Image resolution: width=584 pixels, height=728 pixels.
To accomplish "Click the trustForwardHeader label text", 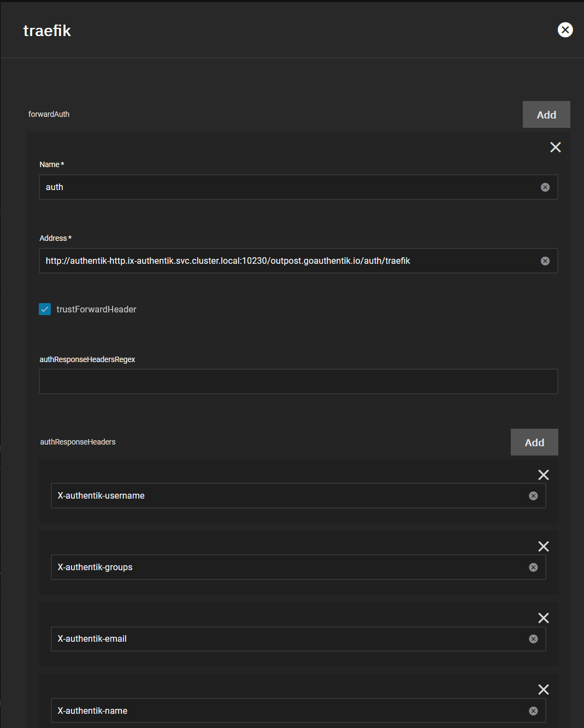I will [x=96, y=309].
